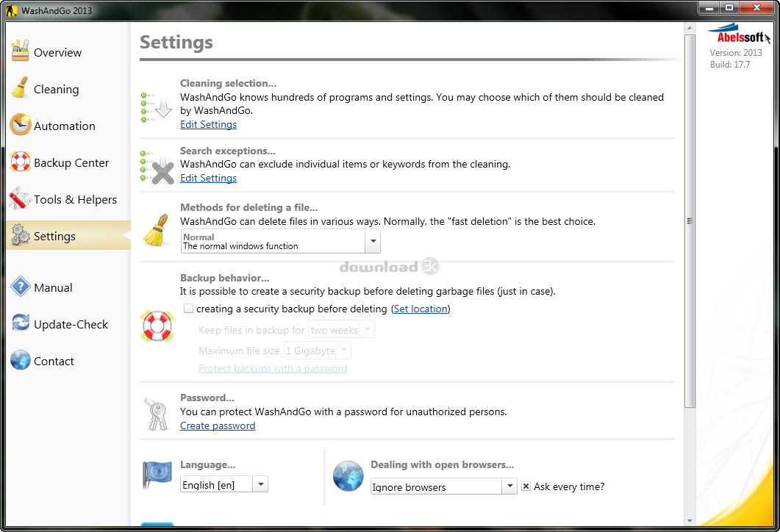Click the Contact globe icon
Image resolution: width=780 pixels, height=532 pixels.
[21, 360]
